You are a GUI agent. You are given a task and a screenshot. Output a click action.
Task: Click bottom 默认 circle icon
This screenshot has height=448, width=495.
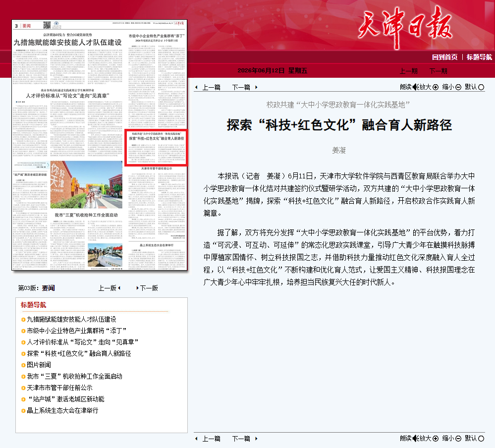pyautogui.click(x=481, y=439)
